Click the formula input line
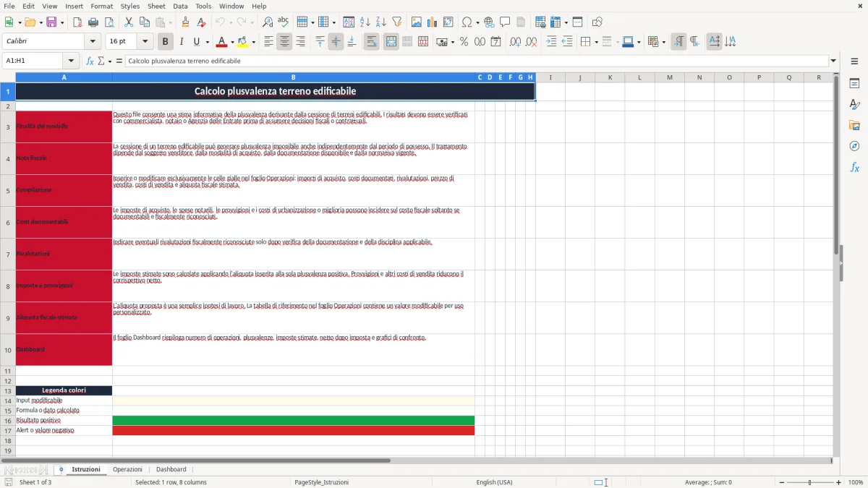The width and height of the screenshot is (868, 488). point(476,61)
